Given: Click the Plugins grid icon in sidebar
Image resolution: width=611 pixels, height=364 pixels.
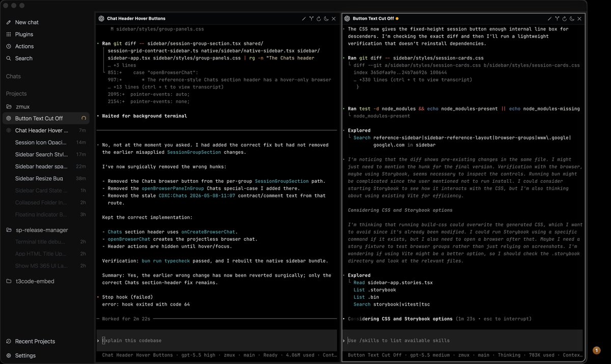Looking at the screenshot, I should tap(9, 34).
